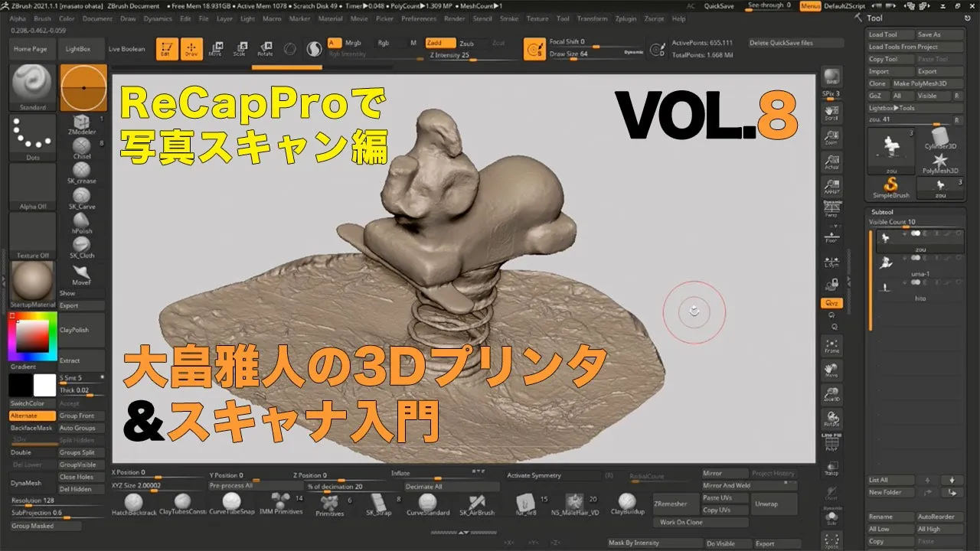Click the Rotate transform mode icon

(265, 49)
